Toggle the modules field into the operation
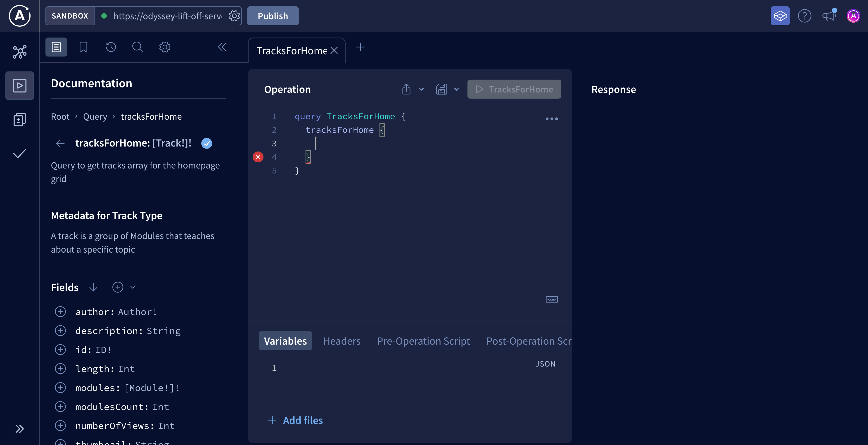Image resolution: width=868 pixels, height=445 pixels. coord(61,387)
